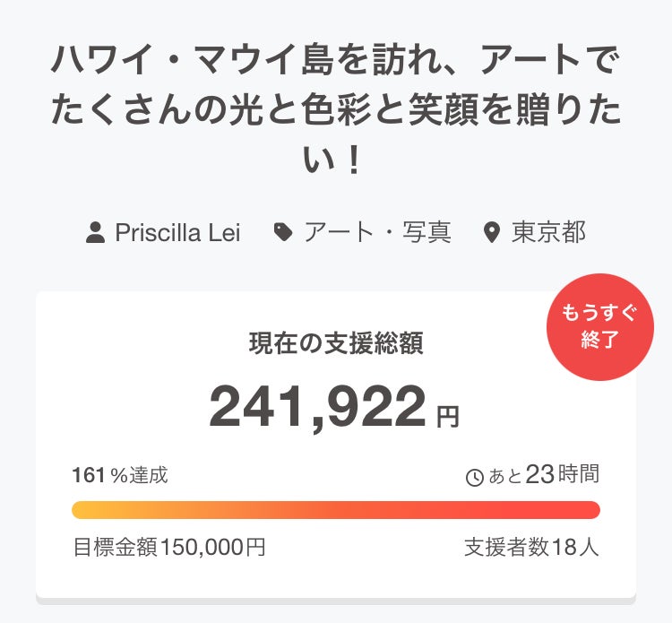This screenshot has height=623, width=672.
Task: Click the 241,922 total amount
Action: tap(317, 406)
